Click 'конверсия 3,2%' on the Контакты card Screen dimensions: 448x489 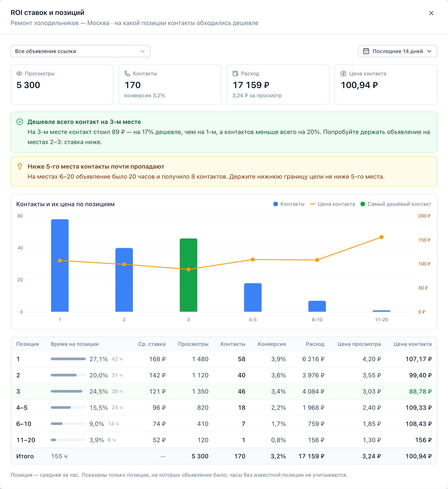[145, 96]
